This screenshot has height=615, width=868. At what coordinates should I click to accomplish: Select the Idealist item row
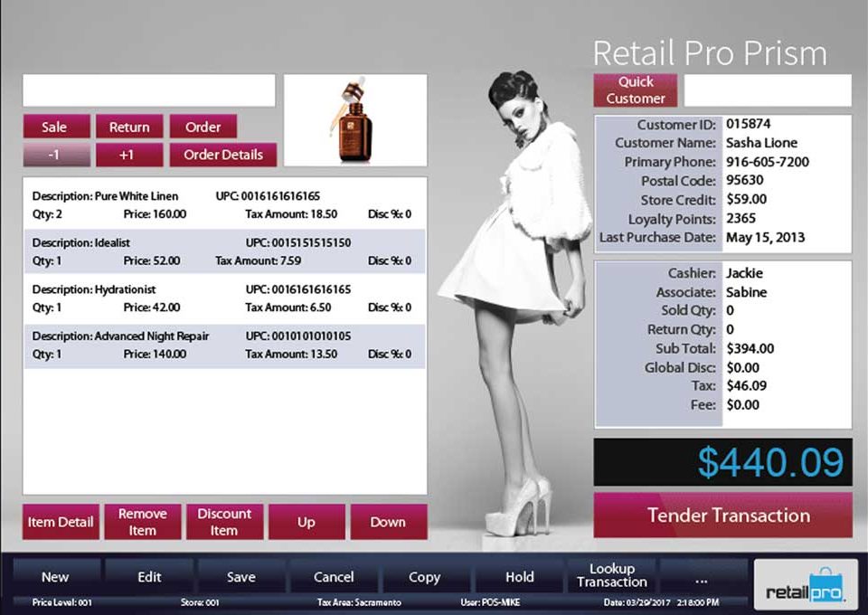(225, 251)
